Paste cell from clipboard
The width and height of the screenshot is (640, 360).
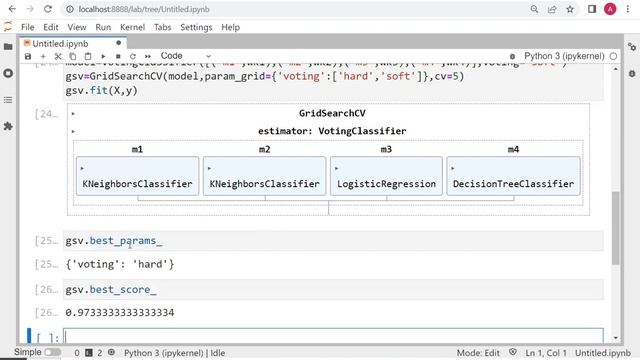click(x=88, y=56)
